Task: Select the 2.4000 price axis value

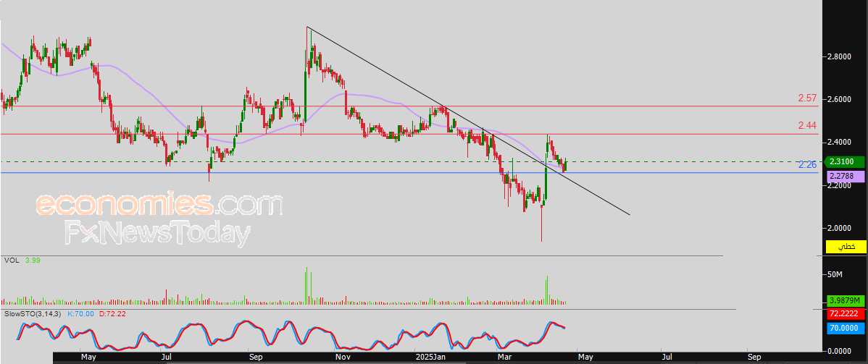Action: [840, 142]
